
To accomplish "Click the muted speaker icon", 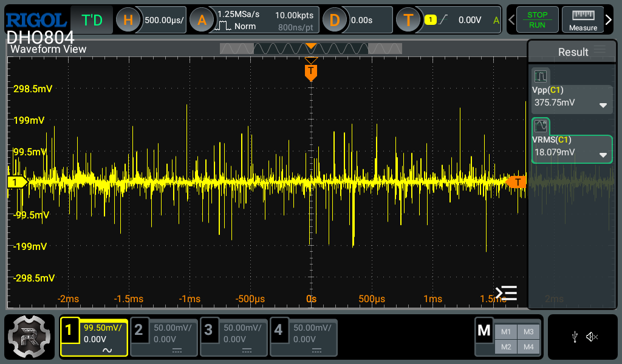I will point(592,337).
